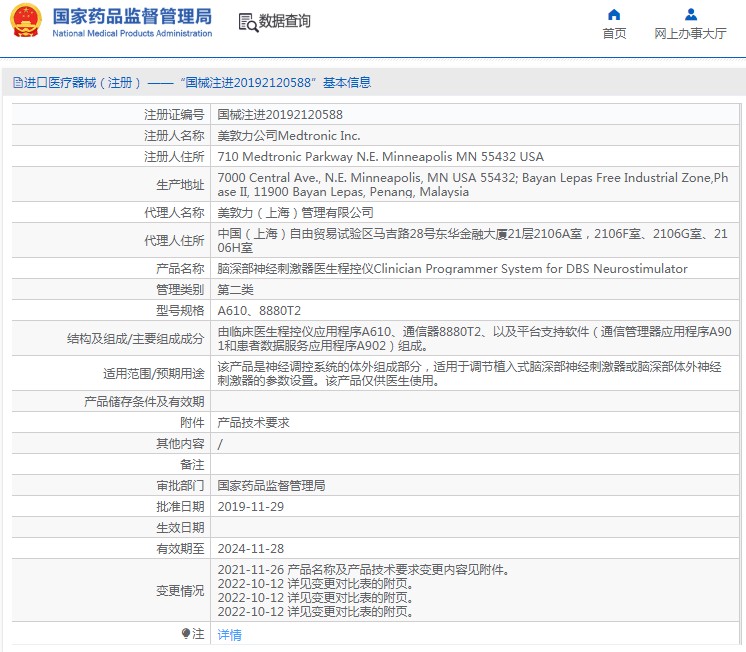Select 美敦力公司Medtronic Inc. cell

tap(289, 136)
